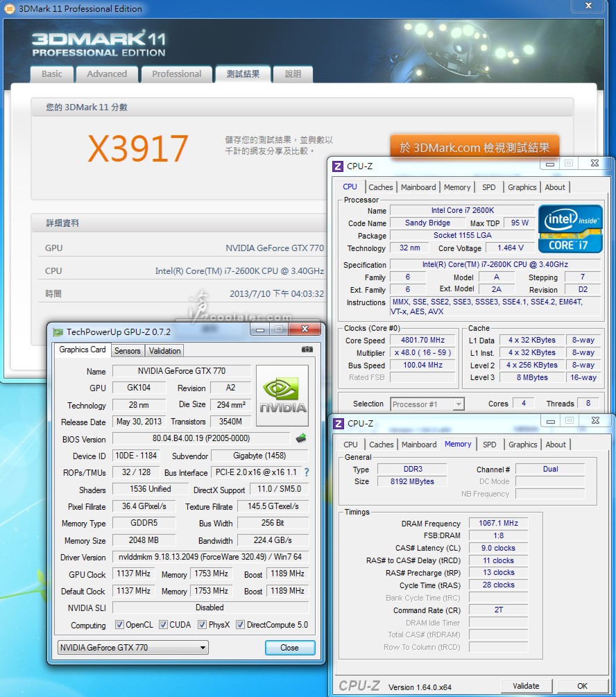The height and width of the screenshot is (697, 616).
Task: Click the Intel Core i7 logo badge
Action: pos(570,228)
